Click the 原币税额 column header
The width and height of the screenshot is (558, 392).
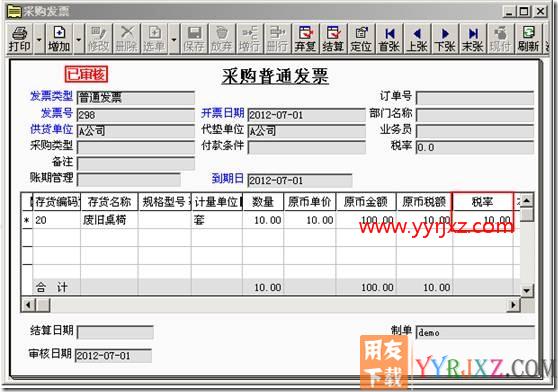click(425, 202)
